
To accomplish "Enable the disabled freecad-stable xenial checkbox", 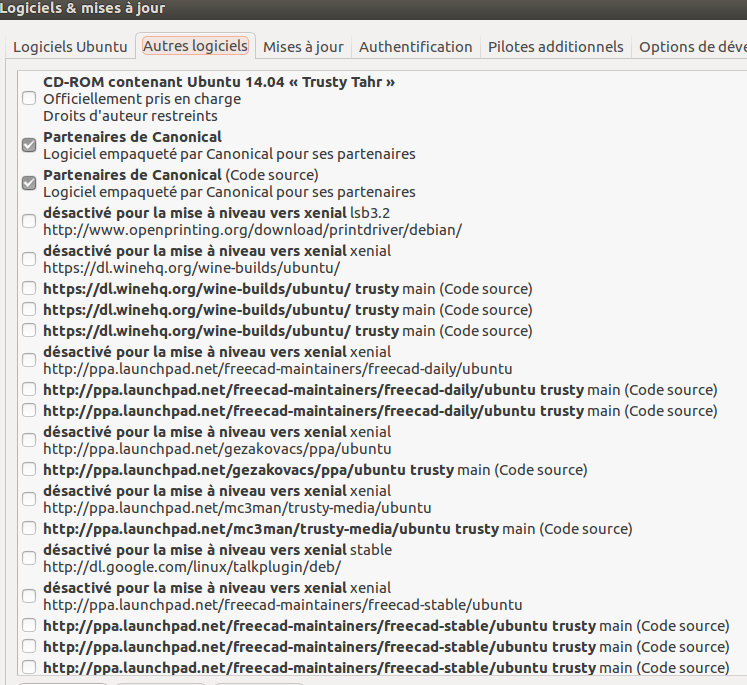I will click(29, 596).
